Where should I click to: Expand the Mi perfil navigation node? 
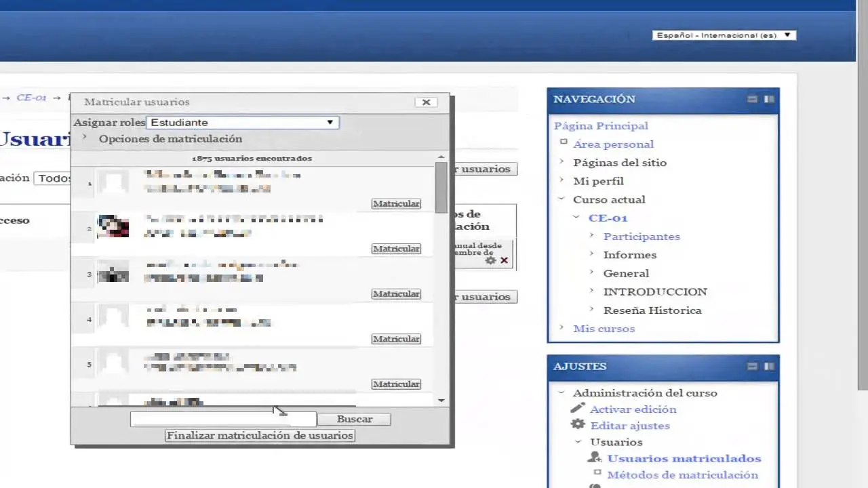(561, 181)
